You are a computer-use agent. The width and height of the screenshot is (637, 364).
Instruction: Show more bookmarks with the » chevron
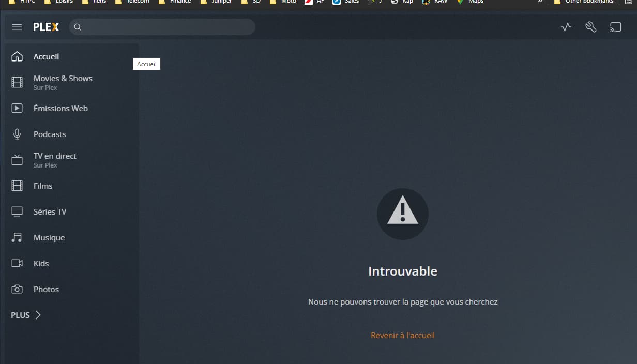(x=540, y=2)
